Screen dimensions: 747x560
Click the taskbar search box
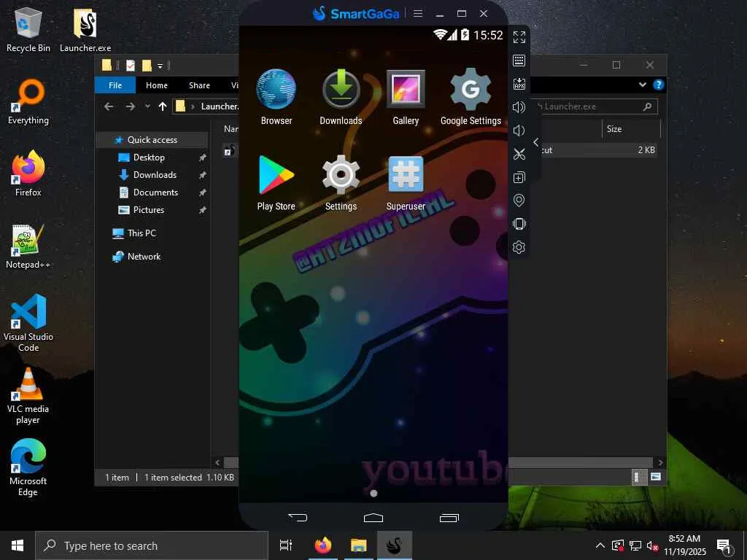152,545
